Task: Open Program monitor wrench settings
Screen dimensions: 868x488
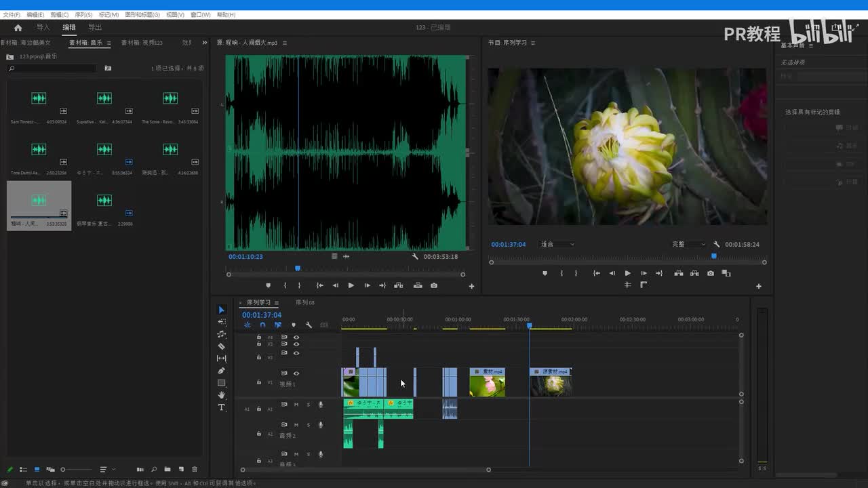Action: (x=716, y=244)
